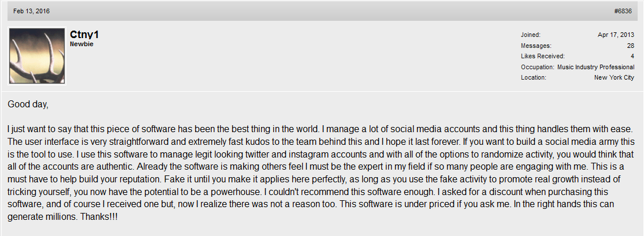Click the words "generate millions" in the post

coord(42,217)
